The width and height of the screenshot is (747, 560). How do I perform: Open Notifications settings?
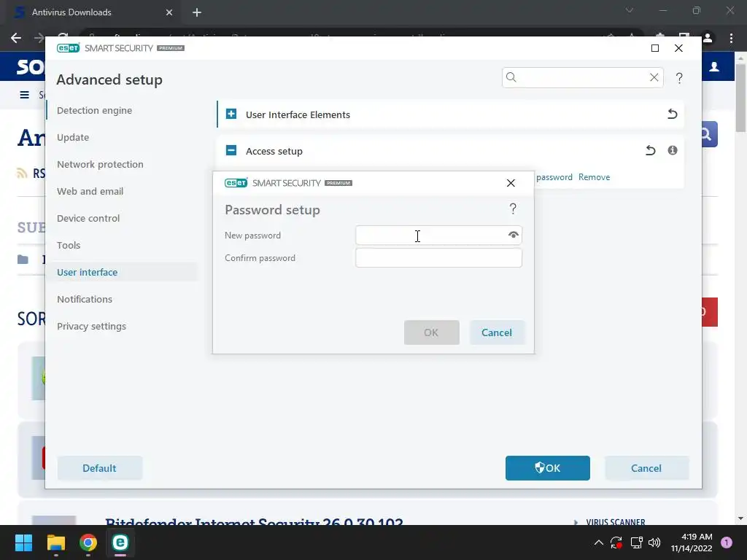(85, 299)
